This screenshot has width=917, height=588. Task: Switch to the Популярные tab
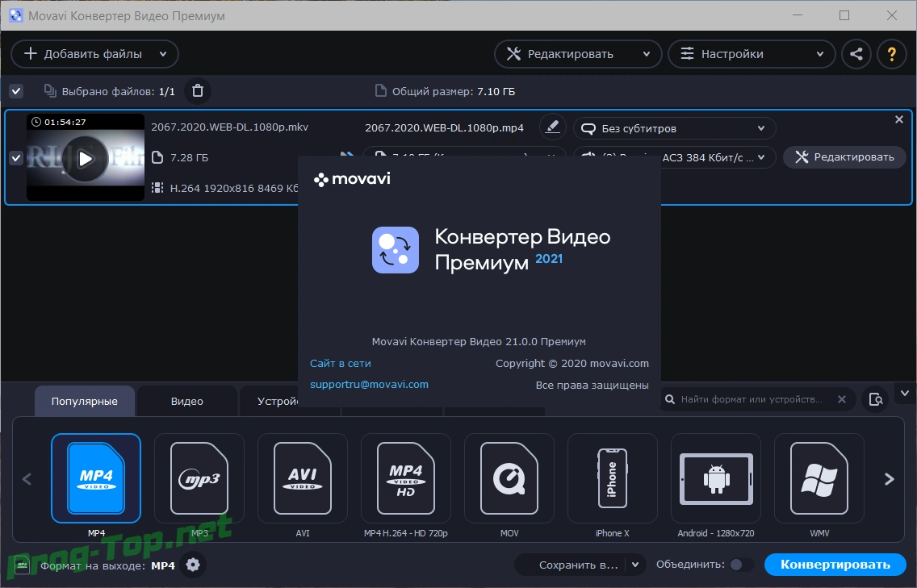[x=84, y=402]
